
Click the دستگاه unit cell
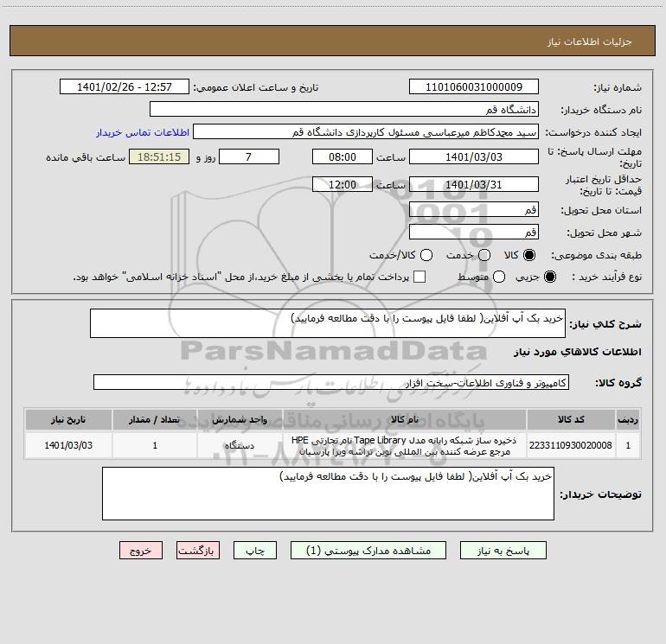[240, 445]
